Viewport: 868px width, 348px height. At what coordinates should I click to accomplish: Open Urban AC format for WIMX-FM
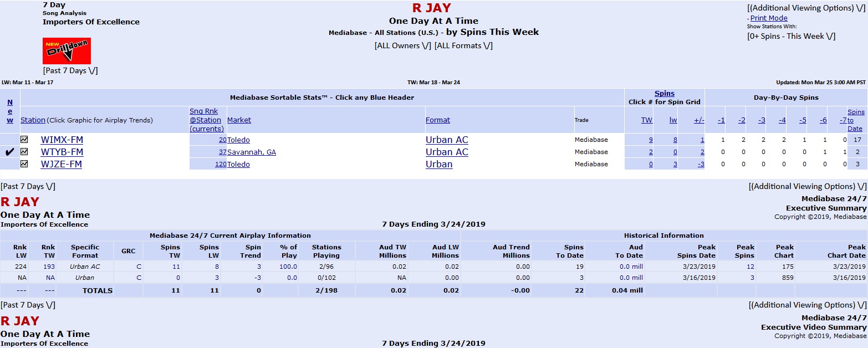click(x=447, y=140)
